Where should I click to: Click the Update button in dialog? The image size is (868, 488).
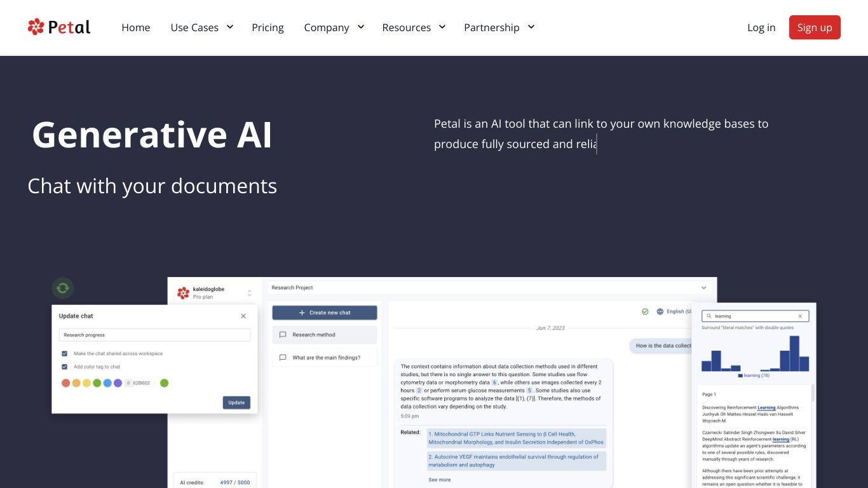tap(236, 402)
